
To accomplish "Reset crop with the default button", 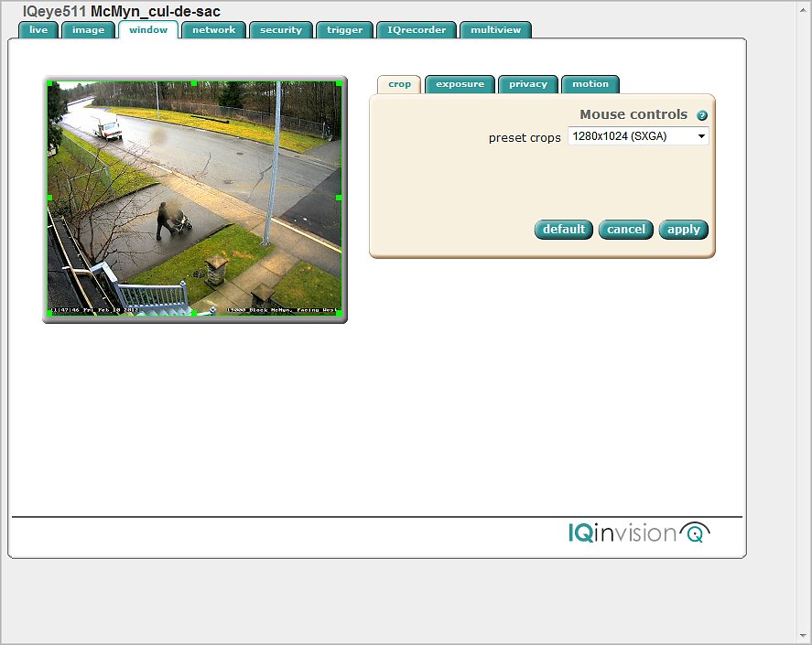I will (x=563, y=230).
